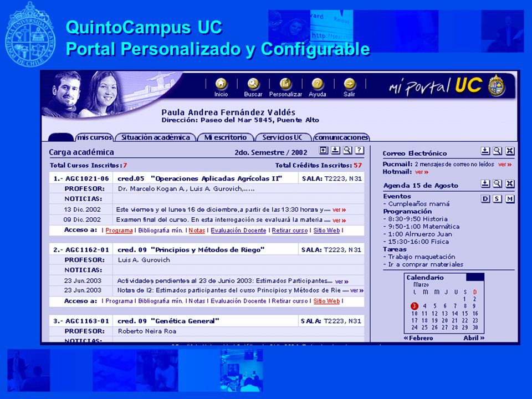Close the Correo Electrónico panel
Image resolution: width=532 pixels, height=399 pixels.
coord(510,151)
